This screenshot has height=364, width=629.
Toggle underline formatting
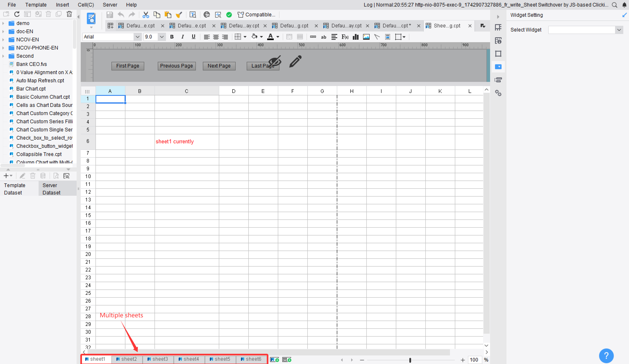coord(193,37)
